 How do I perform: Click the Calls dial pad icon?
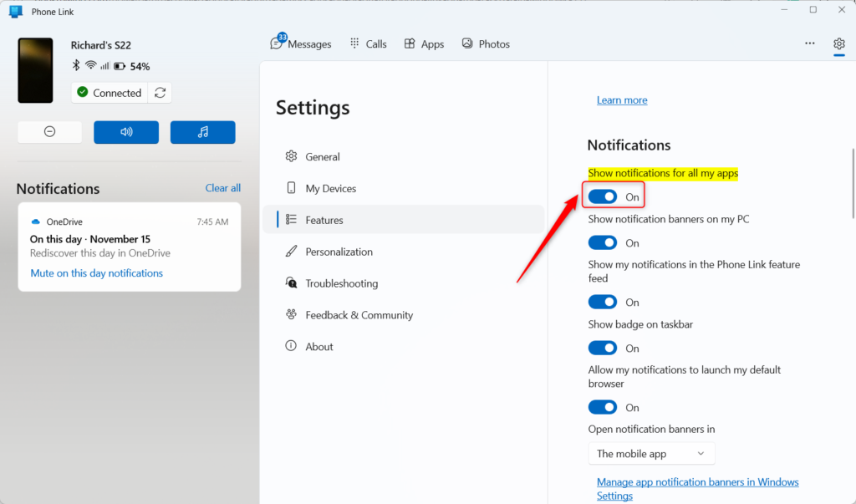point(354,43)
